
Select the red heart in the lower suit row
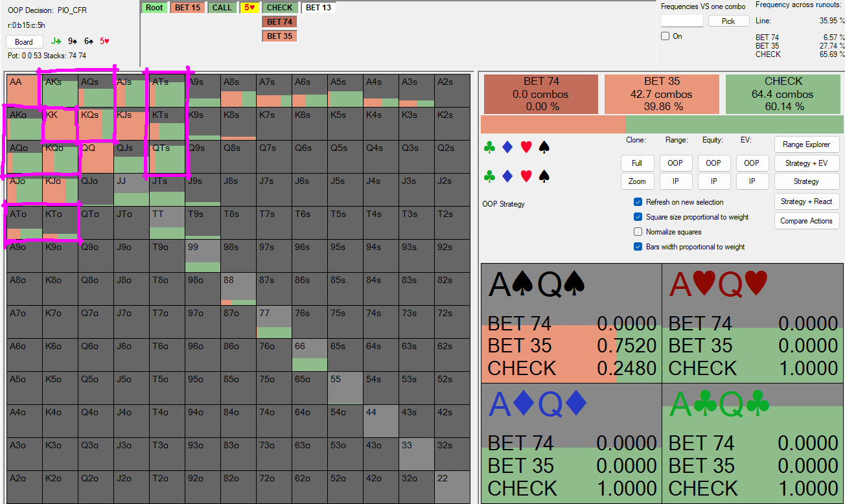[526, 176]
